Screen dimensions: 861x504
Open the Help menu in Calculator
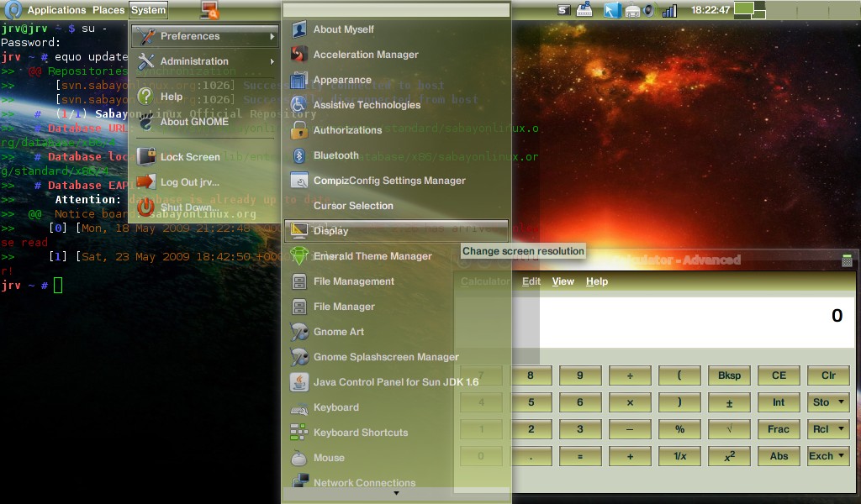596,282
